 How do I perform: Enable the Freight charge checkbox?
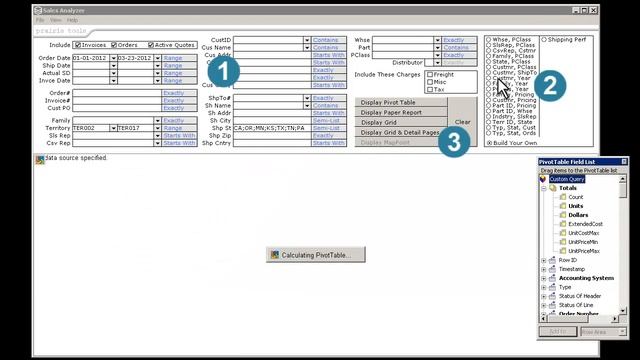pyautogui.click(x=430, y=75)
